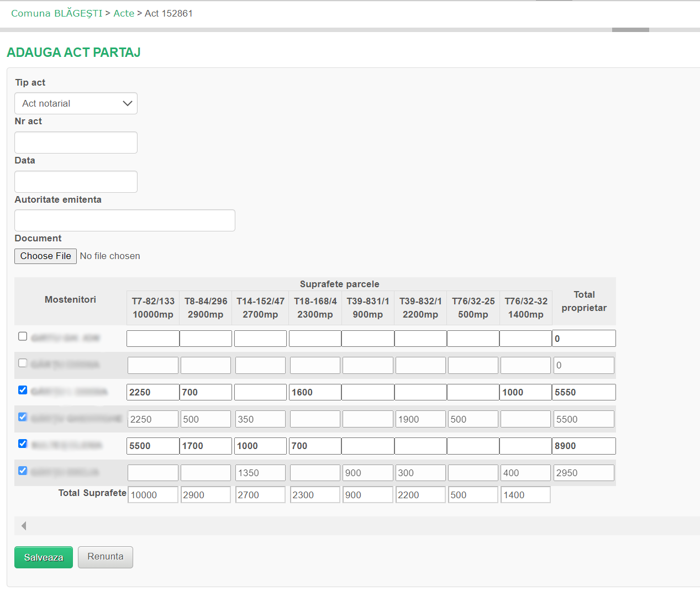
Task: Click the Autoritate emitenta text box
Action: [125, 220]
